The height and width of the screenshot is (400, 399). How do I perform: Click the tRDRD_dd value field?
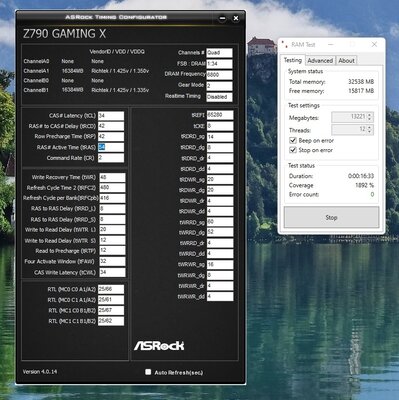[220, 169]
